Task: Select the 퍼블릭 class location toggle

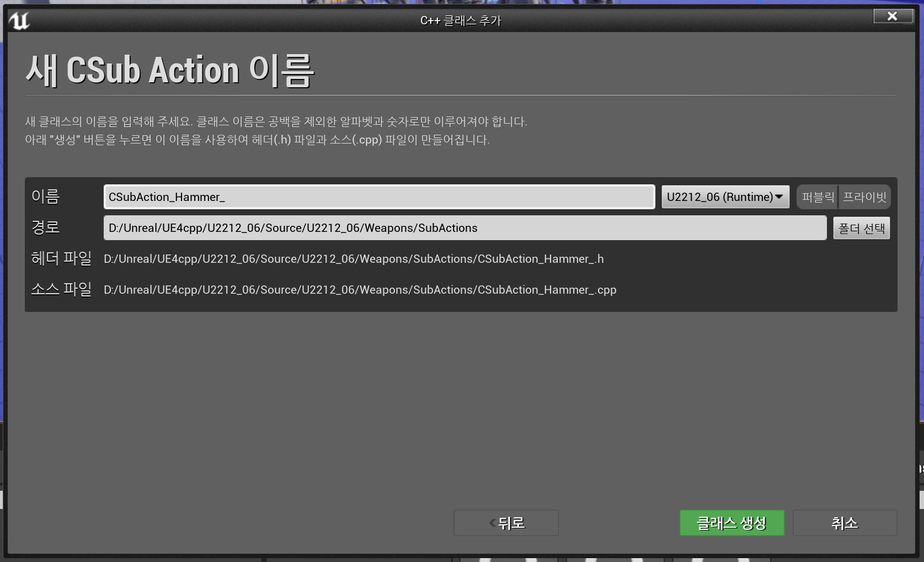Action: click(x=818, y=197)
